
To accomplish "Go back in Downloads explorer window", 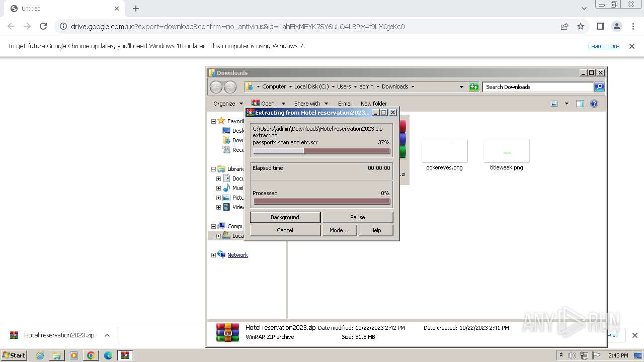I will tap(216, 87).
